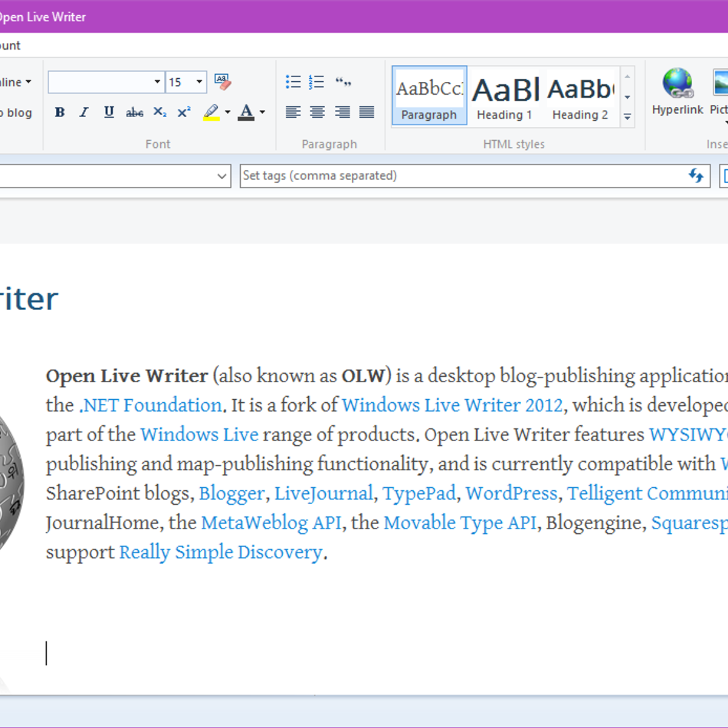Toggle italic formatting

[84, 112]
